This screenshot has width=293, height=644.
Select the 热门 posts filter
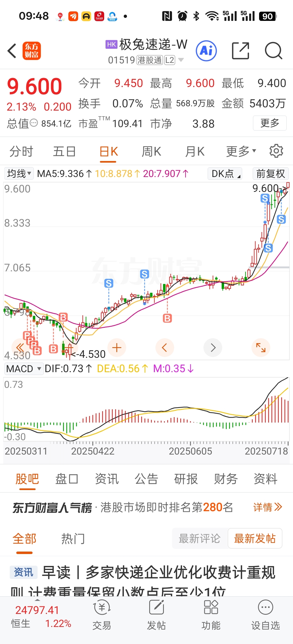[x=73, y=539]
